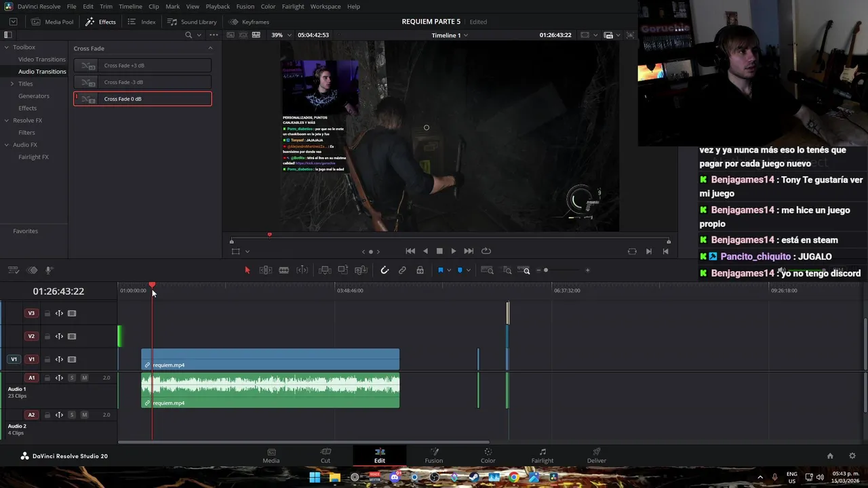Mute the Audio 1 track
Image resolution: width=868 pixels, height=488 pixels.
[84, 378]
